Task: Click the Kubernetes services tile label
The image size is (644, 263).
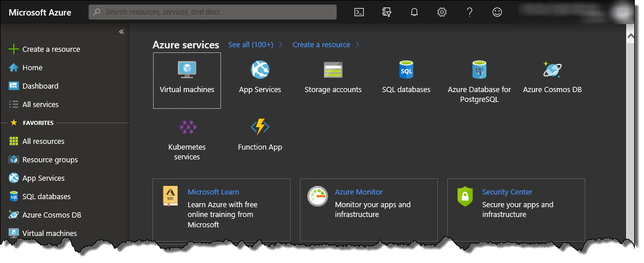Action: click(187, 152)
